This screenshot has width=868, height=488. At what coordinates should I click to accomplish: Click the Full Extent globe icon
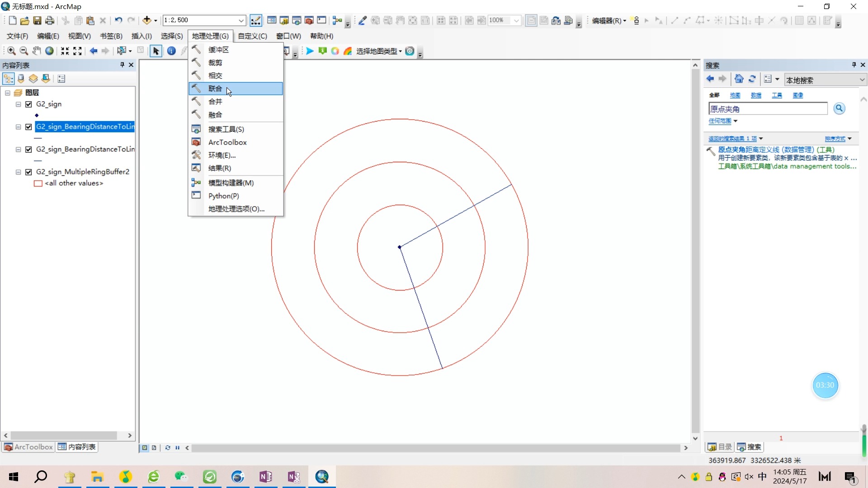point(50,51)
